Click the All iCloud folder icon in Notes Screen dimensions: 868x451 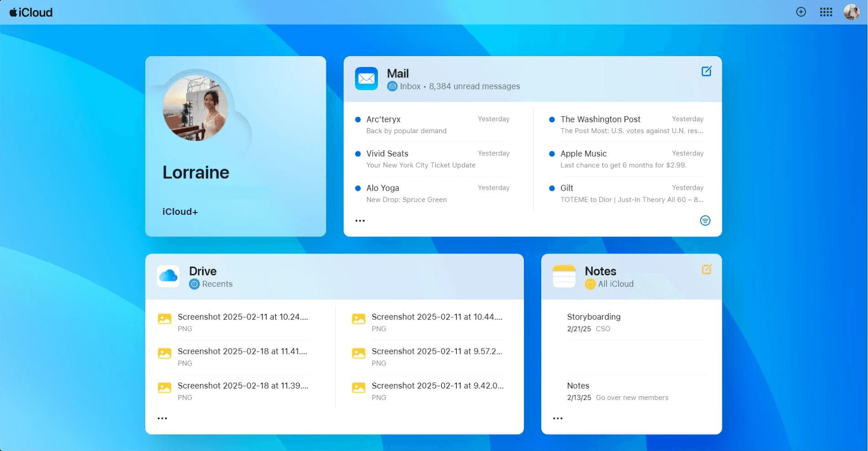(590, 284)
